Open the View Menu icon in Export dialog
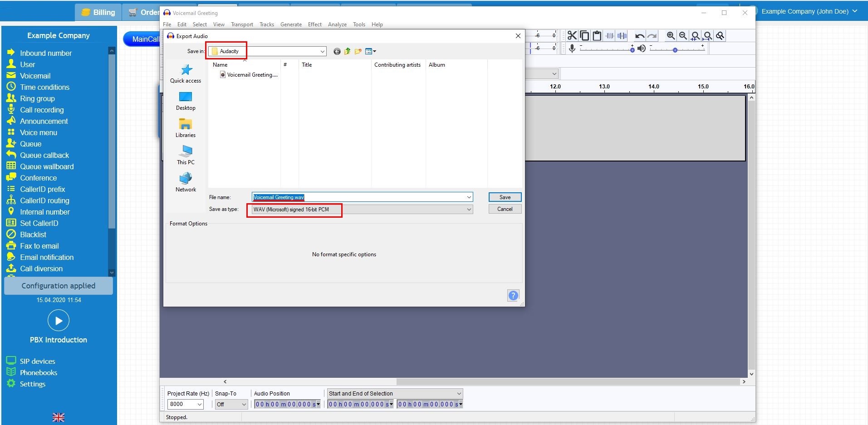Screen dimensions: 868x425 pyautogui.click(x=371, y=51)
